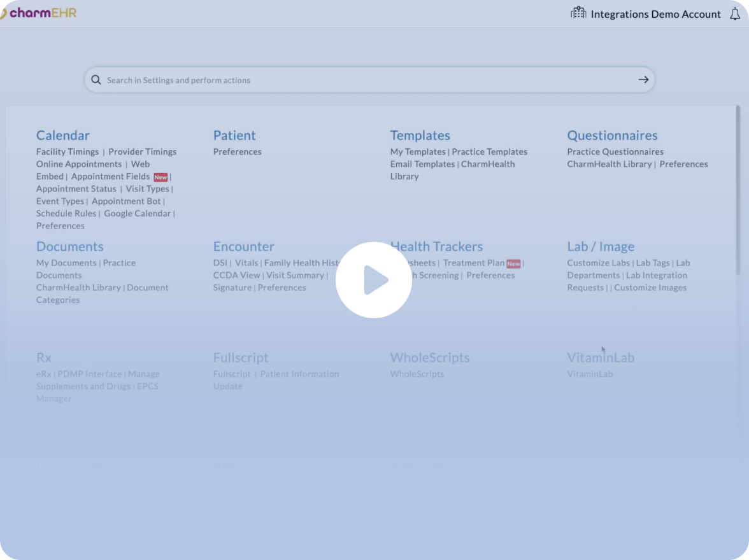The width and height of the screenshot is (749, 560).
Task: Open Patient Information Update
Action: (276, 380)
